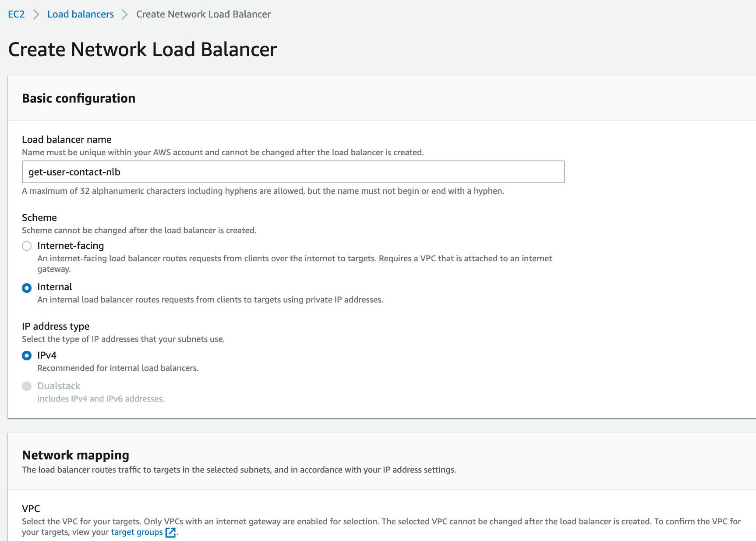Select the IPv4 address type radio button
The width and height of the screenshot is (756, 541).
pos(26,356)
